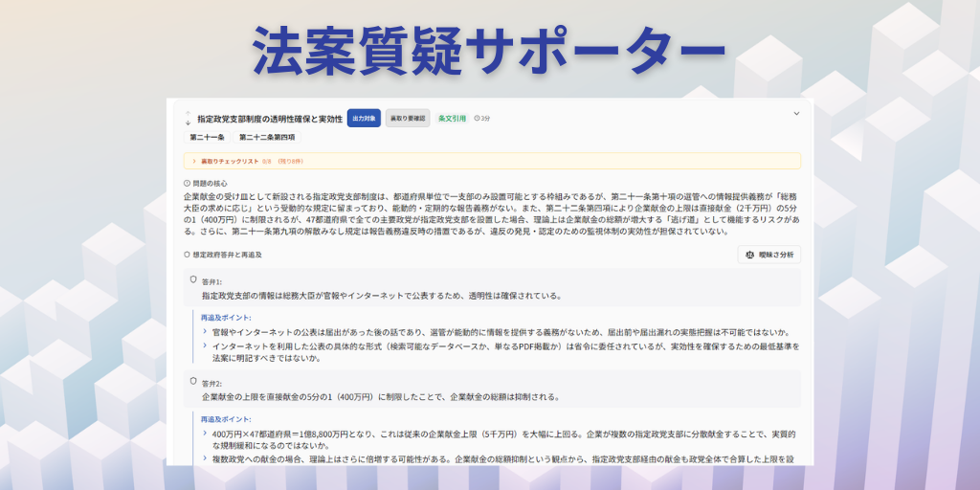Expand first bullet under 答弁1 再追及ポイント
The height and width of the screenshot is (490, 980).
point(205,331)
